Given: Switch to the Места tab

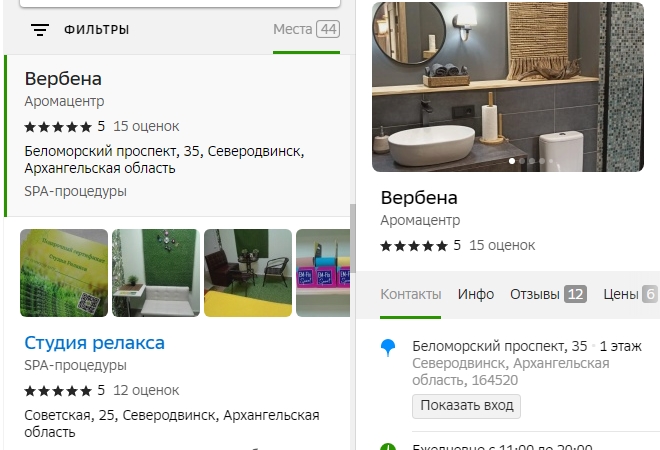Looking at the screenshot, I should [306, 30].
